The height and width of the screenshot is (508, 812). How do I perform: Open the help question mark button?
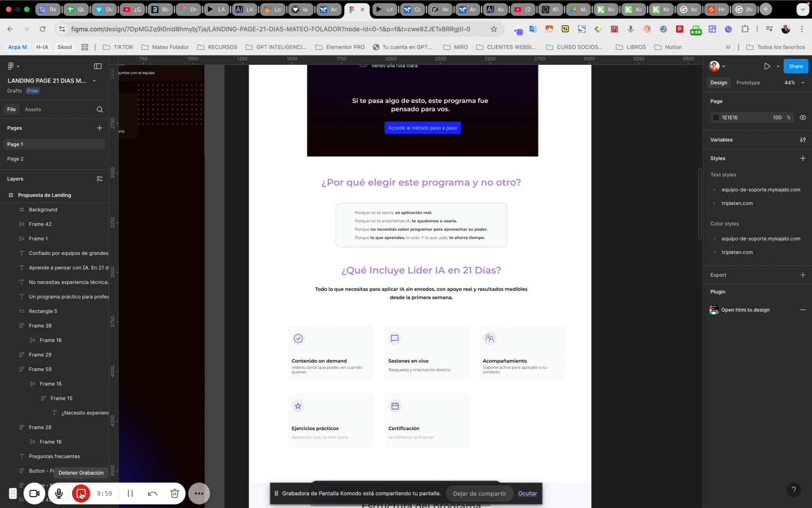pos(794,490)
